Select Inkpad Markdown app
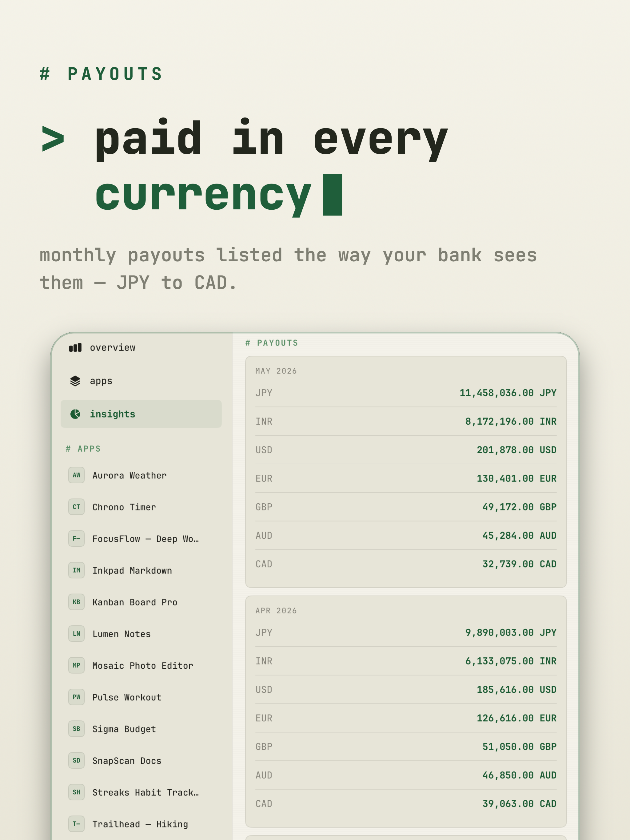This screenshot has width=630, height=840. [141, 570]
